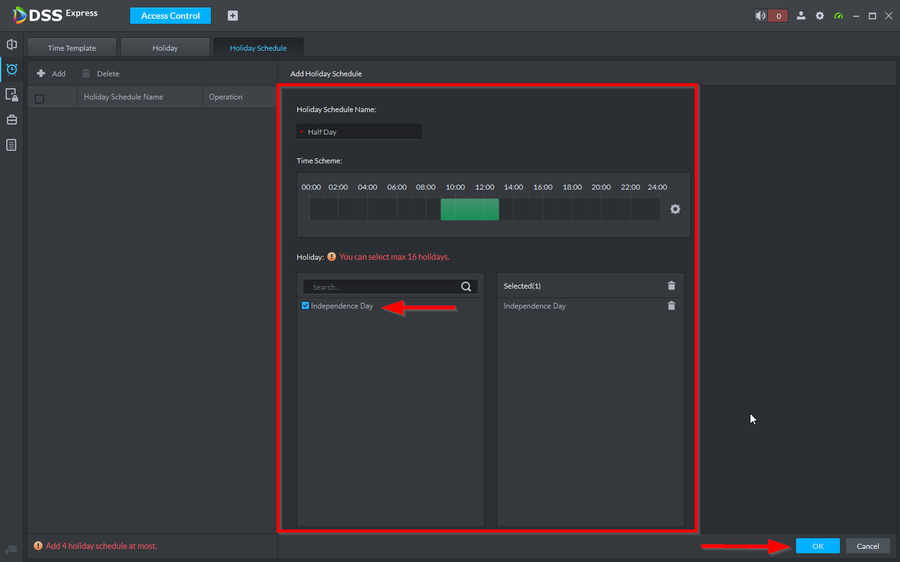Select the alarm clock time template sidebar icon

click(x=11, y=69)
